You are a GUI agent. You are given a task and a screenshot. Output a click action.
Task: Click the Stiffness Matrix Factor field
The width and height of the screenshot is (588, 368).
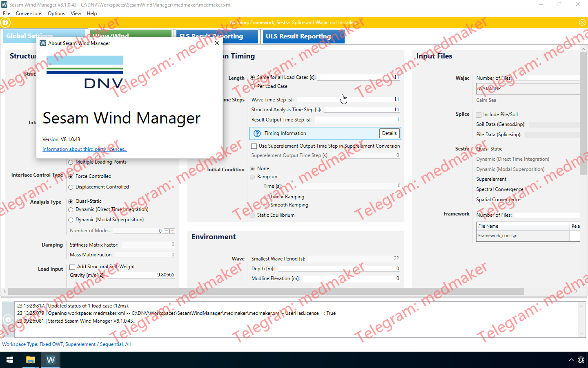click(x=149, y=245)
